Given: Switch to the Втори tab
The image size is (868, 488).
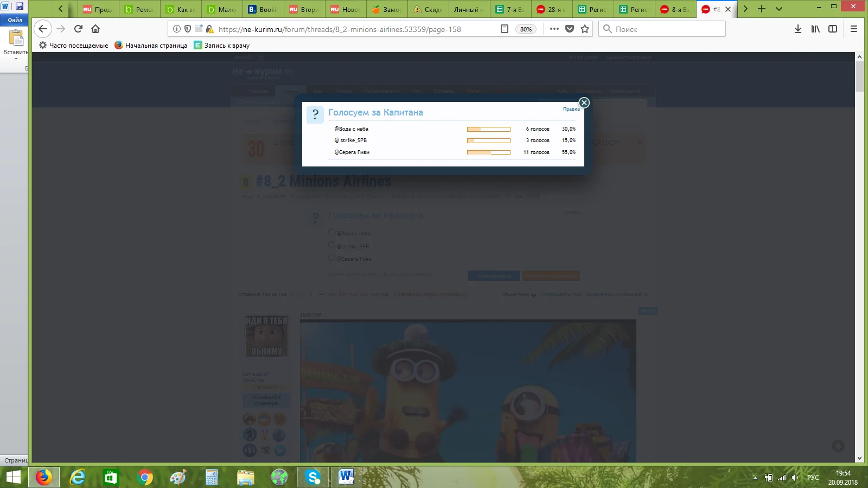Looking at the screenshot, I should (304, 9).
